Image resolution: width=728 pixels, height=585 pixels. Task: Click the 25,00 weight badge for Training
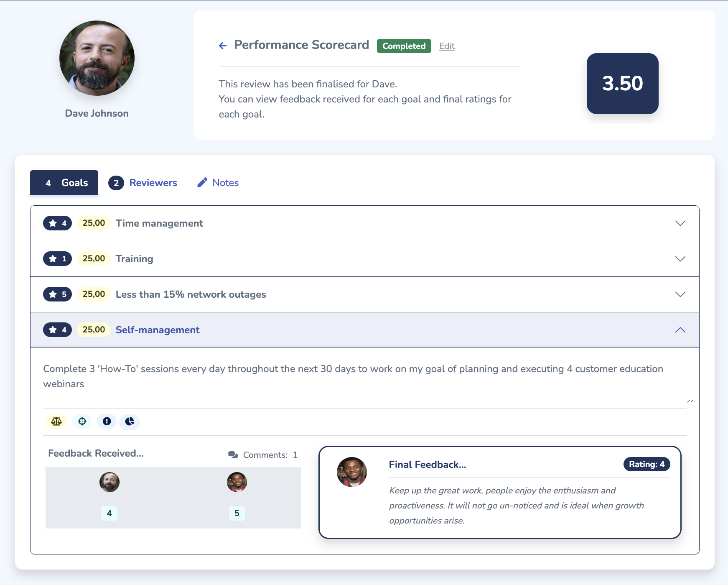[94, 259]
